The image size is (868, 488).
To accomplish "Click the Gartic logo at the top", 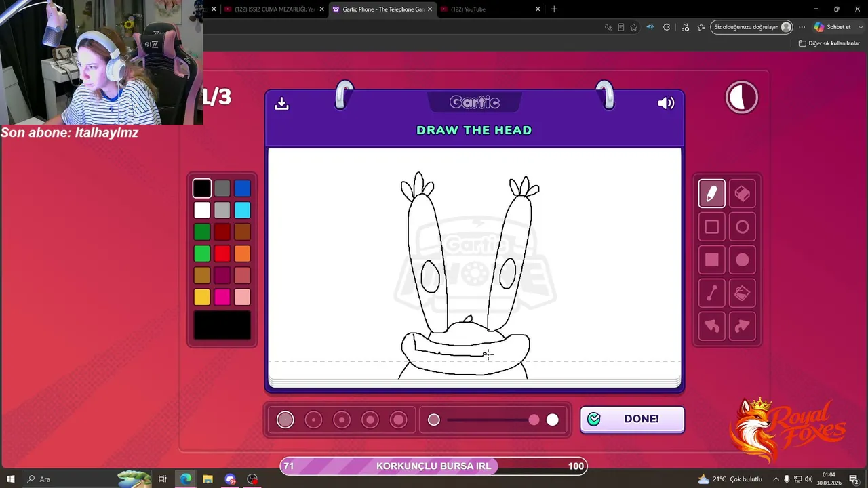I will (x=475, y=102).
